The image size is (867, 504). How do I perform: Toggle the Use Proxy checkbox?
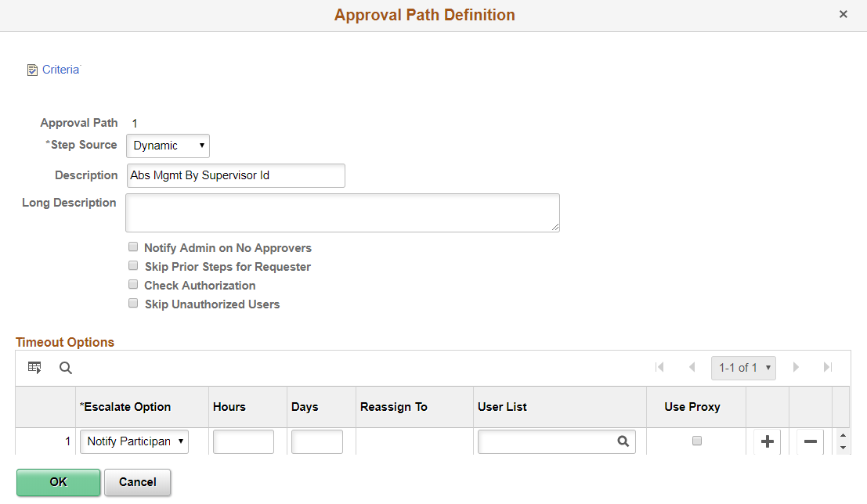[696, 441]
